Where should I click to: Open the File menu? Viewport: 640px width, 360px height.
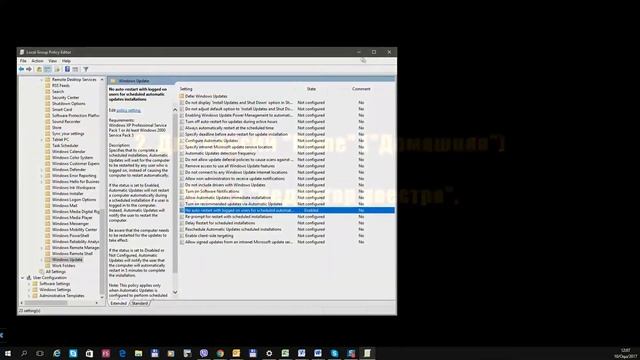coord(23,61)
